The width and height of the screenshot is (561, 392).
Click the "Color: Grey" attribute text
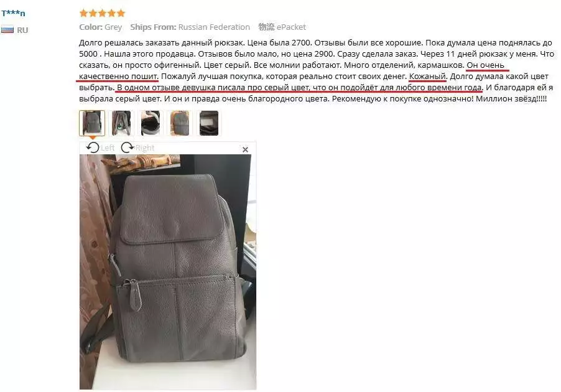coord(101,27)
